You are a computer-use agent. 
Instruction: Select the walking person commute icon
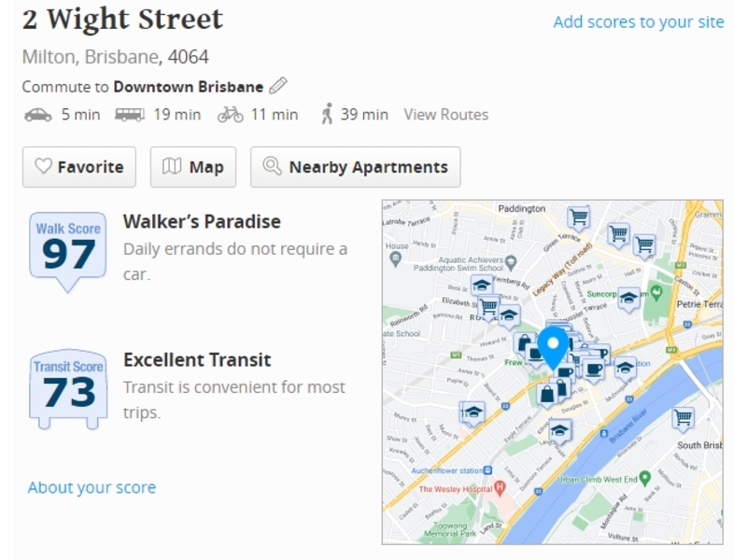pos(327,114)
